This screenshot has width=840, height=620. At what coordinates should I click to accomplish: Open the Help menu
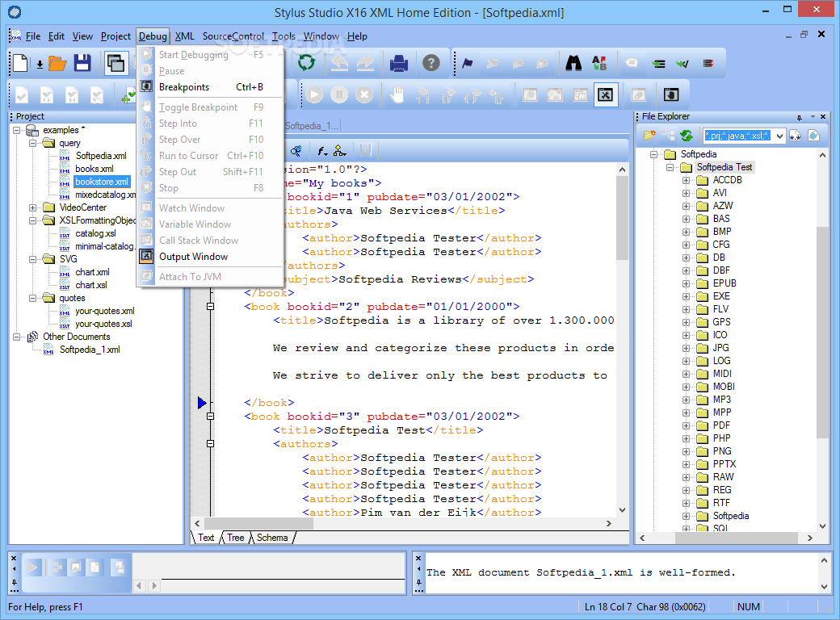tap(357, 36)
